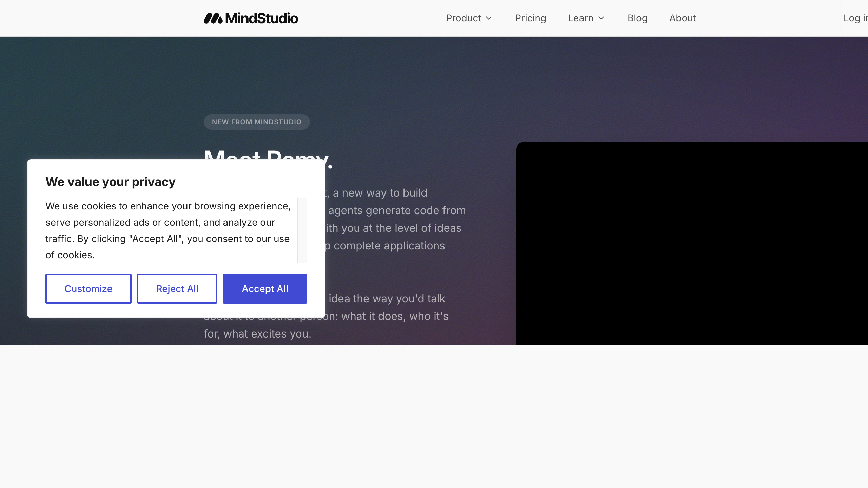
Task: Go to the Pricing page
Action: pos(530,18)
